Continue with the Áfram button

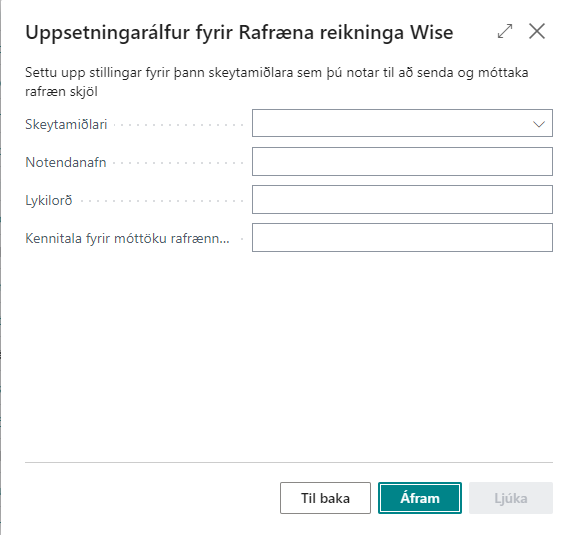click(420, 498)
